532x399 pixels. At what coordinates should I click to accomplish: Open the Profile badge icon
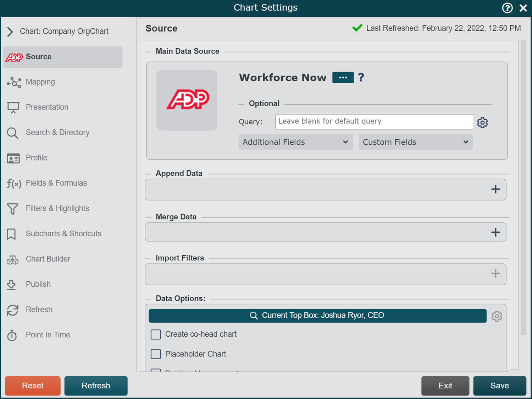pos(13,158)
